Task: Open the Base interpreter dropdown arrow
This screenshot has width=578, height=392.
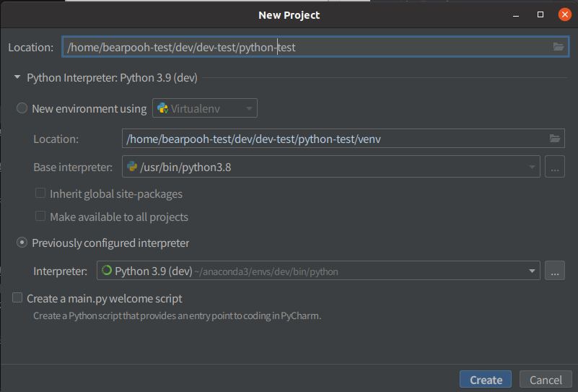Action: tap(533, 167)
